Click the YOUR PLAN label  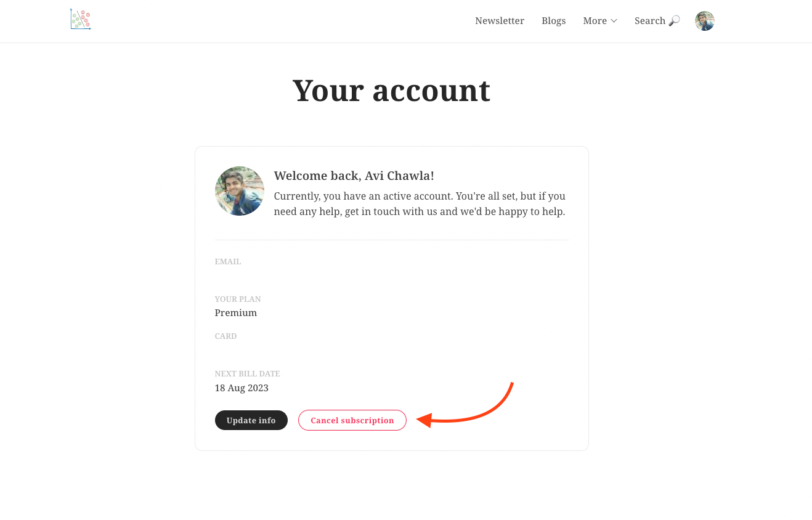click(238, 299)
